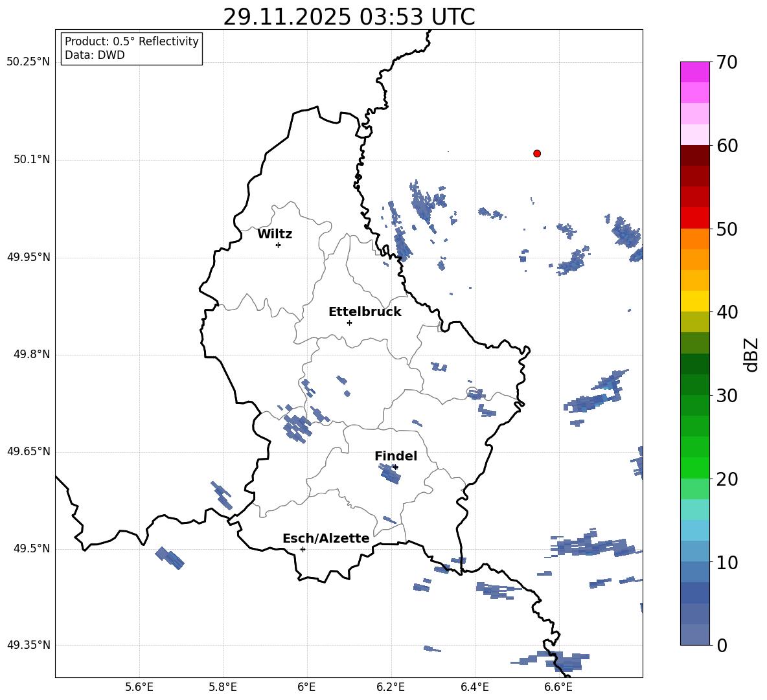Click the 50.1°N latitude label
The height and width of the screenshot is (700, 767).
tap(32, 160)
